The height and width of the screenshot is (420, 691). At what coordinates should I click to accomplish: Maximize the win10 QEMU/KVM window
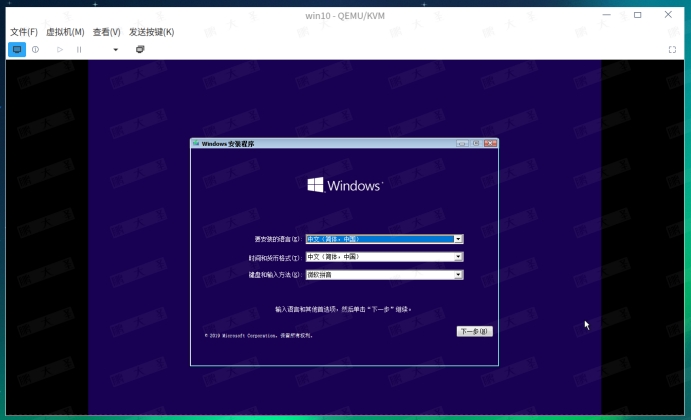click(638, 15)
